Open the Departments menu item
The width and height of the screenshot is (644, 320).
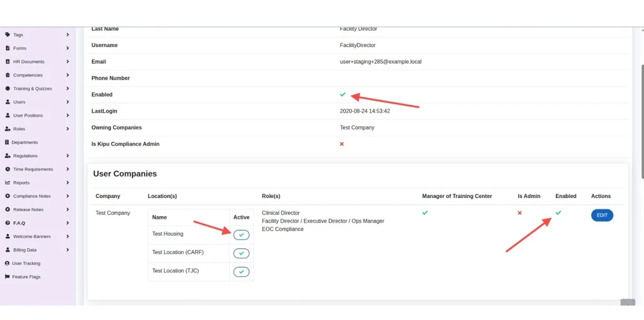click(25, 142)
